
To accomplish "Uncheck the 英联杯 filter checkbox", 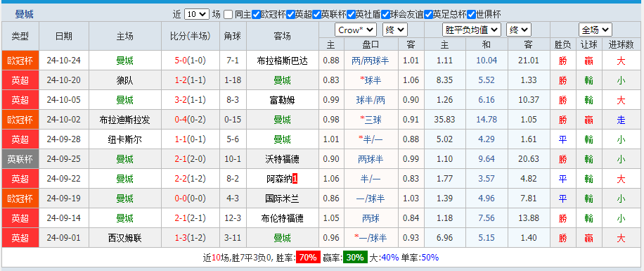I will pyautogui.click(x=316, y=14).
